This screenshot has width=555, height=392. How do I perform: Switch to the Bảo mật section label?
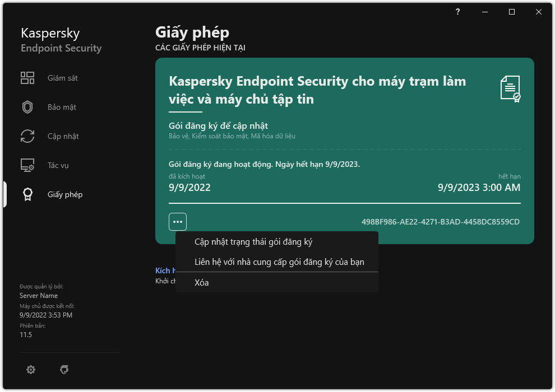(62, 107)
